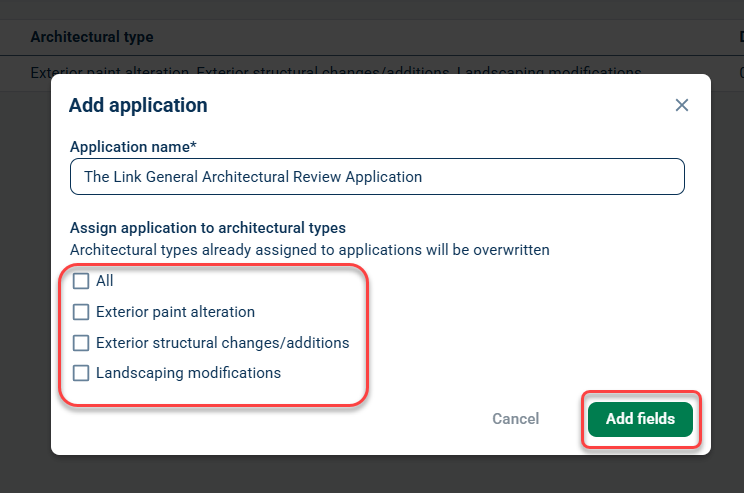The height and width of the screenshot is (493, 744).
Task: Click the Add fields button
Action: [x=640, y=419]
